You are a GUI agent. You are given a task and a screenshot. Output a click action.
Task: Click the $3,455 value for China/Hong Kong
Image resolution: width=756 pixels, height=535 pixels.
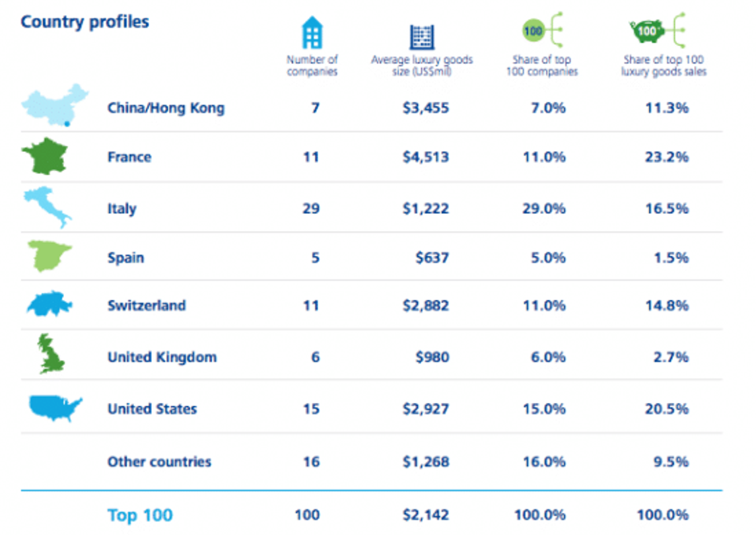coord(426,108)
